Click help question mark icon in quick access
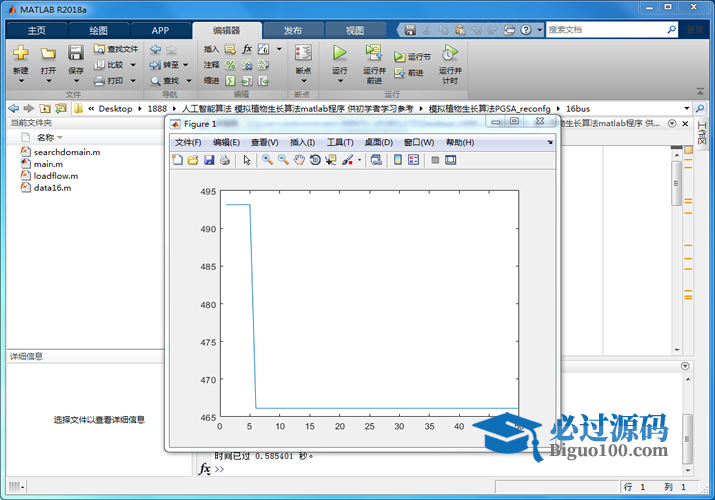 (x=526, y=30)
